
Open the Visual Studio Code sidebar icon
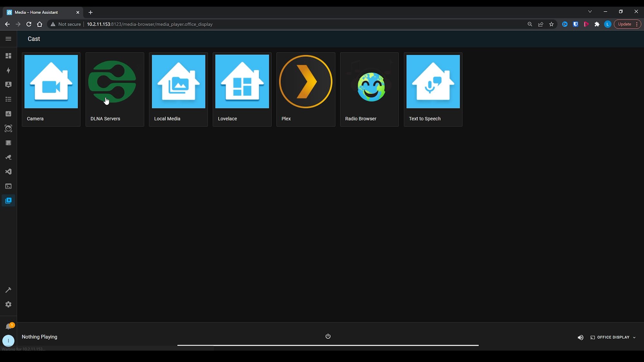click(x=8, y=172)
